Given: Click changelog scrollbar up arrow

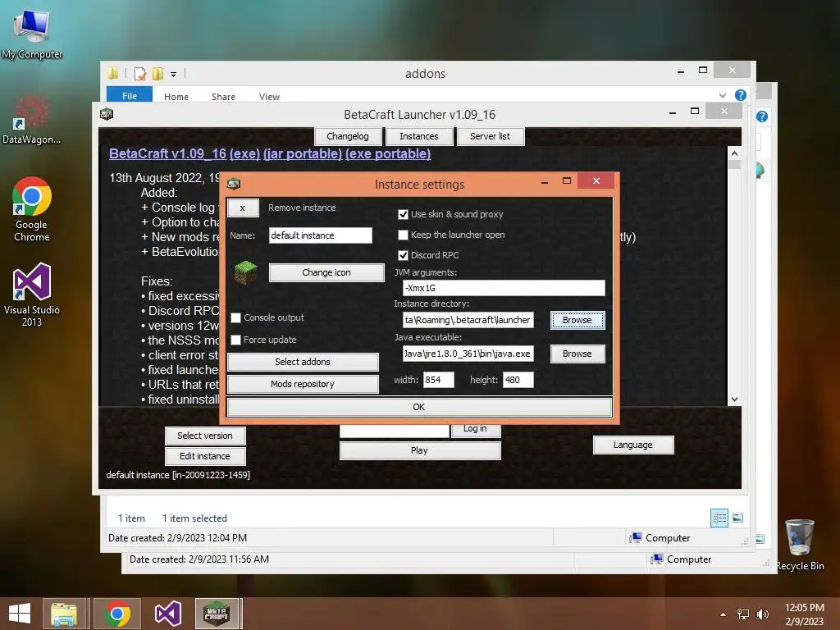Looking at the screenshot, I should [734, 153].
